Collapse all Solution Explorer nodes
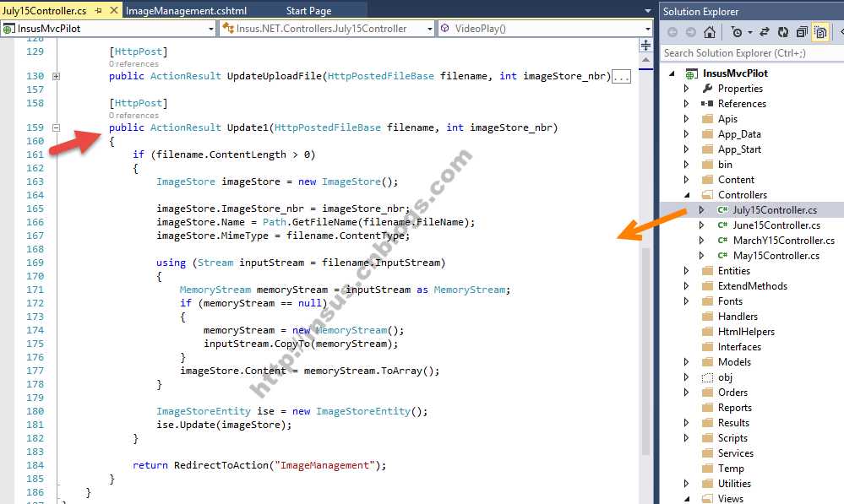 802,32
